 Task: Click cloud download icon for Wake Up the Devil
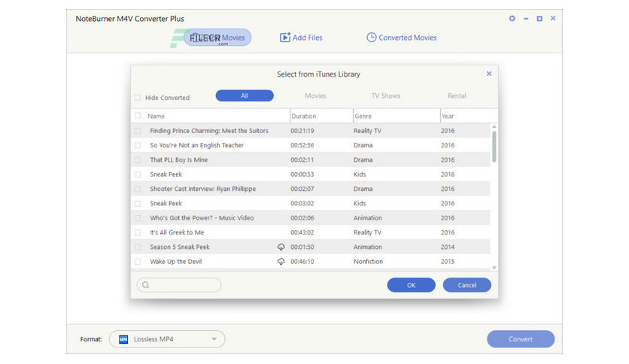tap(281, 262)
